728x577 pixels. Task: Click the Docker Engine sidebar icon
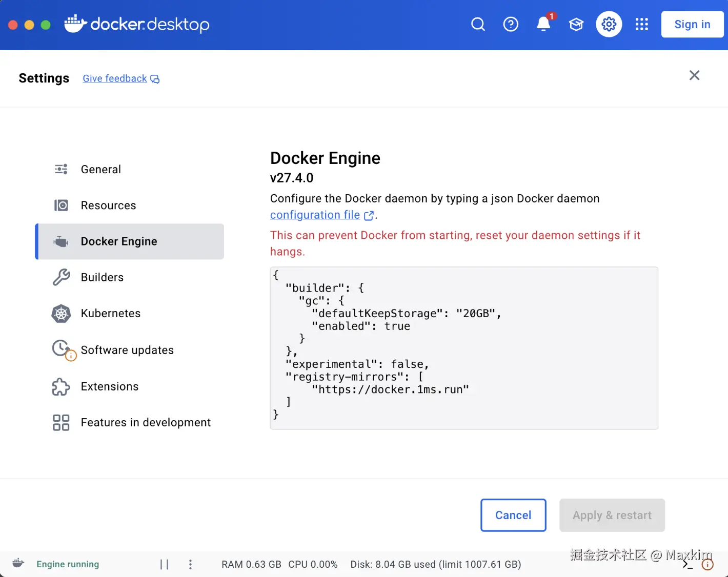click(61, 241)
